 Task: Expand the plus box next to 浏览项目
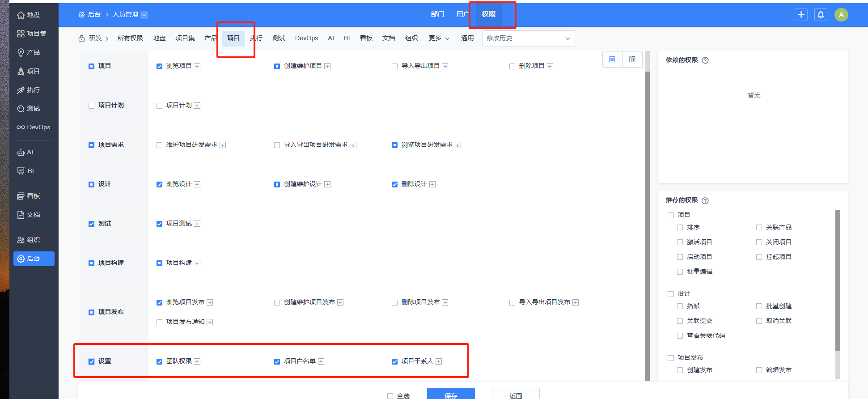197,67
